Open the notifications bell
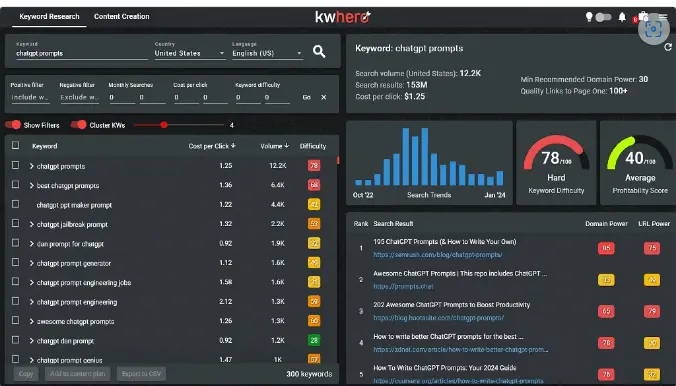The width and height of the screenshot is (676, 386). [622, 17]
